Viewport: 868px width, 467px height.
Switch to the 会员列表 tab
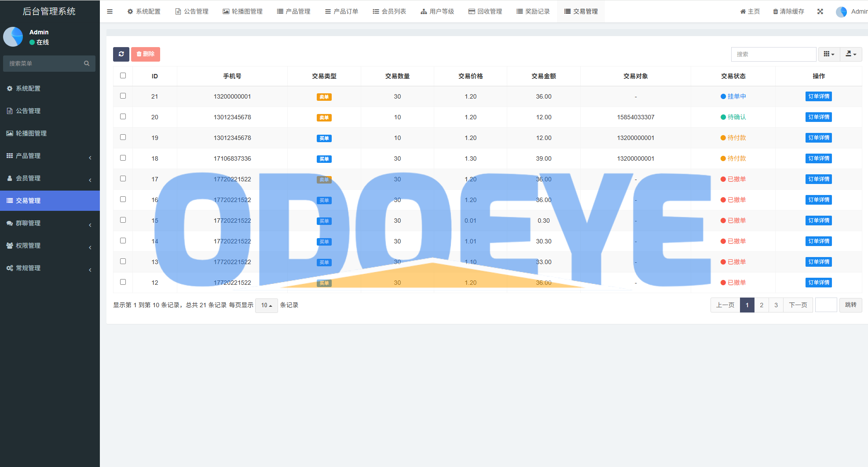click(x=389, y=11)
